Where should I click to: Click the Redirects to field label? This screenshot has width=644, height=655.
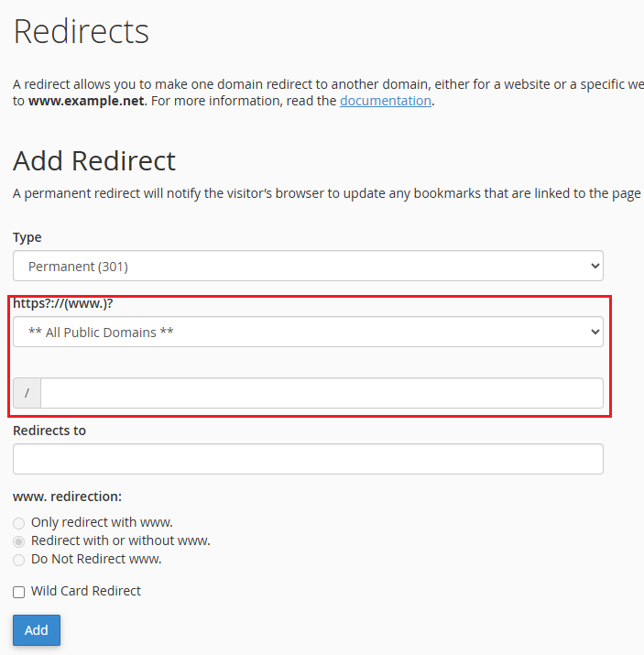[49, 431]
